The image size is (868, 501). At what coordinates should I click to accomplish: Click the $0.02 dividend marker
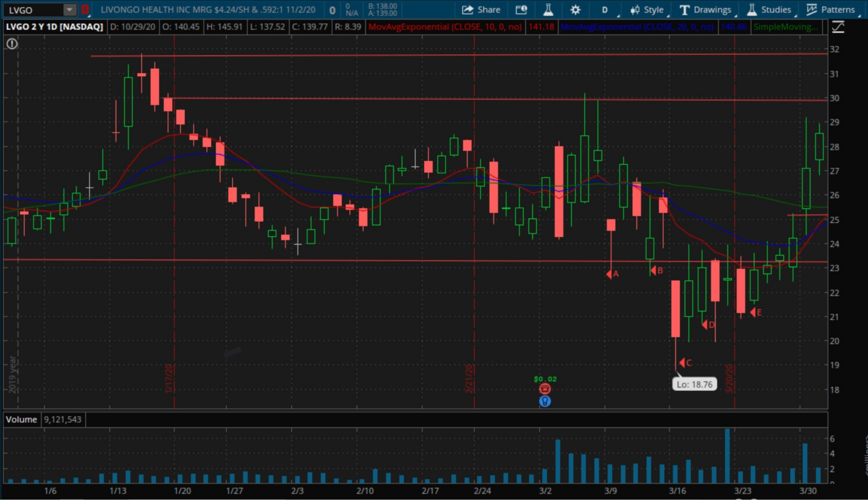pos(545,379)
